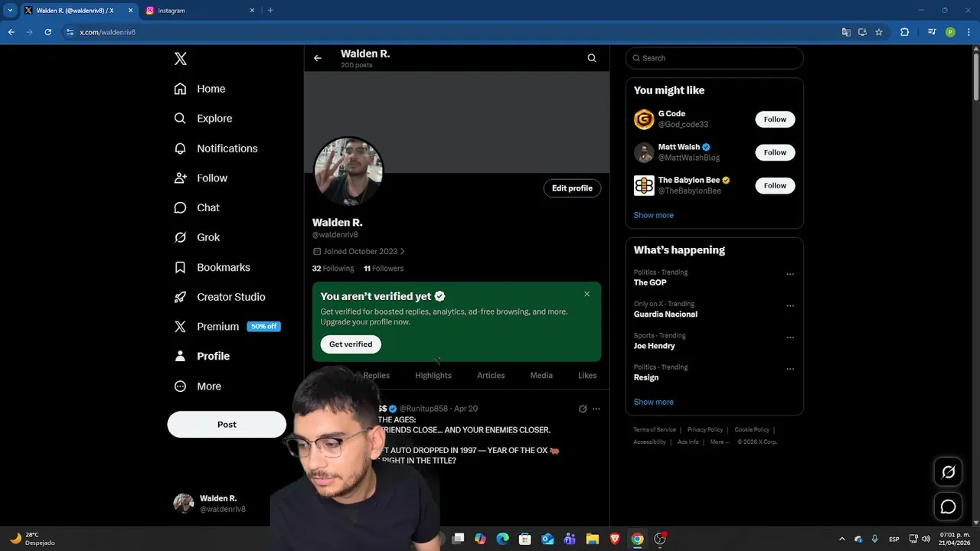Switch to the Highlights tab

pyautogui.click(x=433, y=375)
